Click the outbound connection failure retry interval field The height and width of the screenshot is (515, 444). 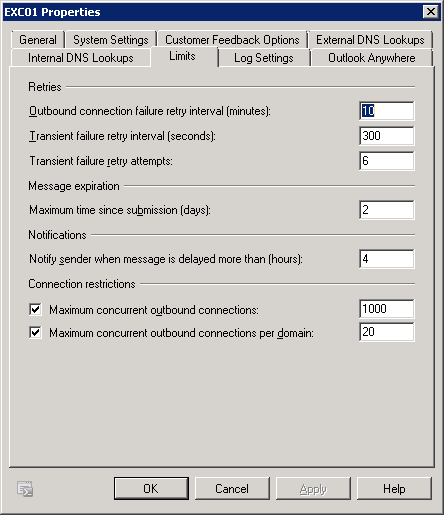click(387, 111)
